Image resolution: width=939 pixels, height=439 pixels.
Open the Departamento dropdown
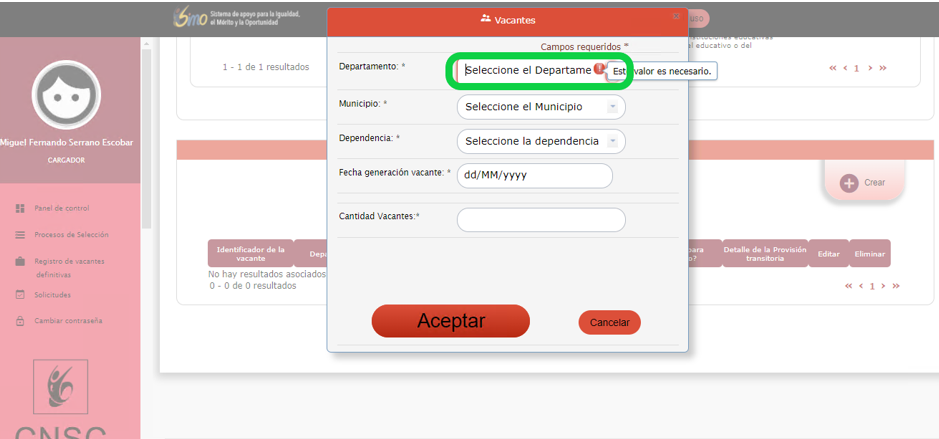point(528,71)
